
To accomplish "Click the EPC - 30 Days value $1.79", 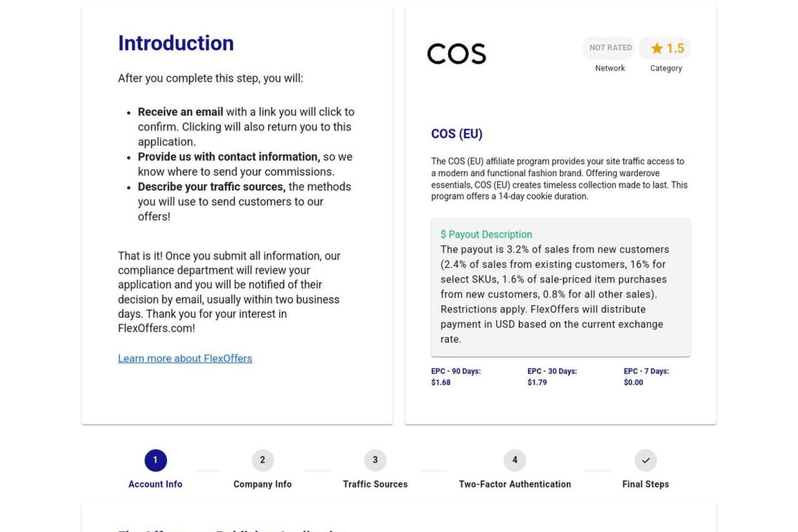I will [x=537, y=382].
